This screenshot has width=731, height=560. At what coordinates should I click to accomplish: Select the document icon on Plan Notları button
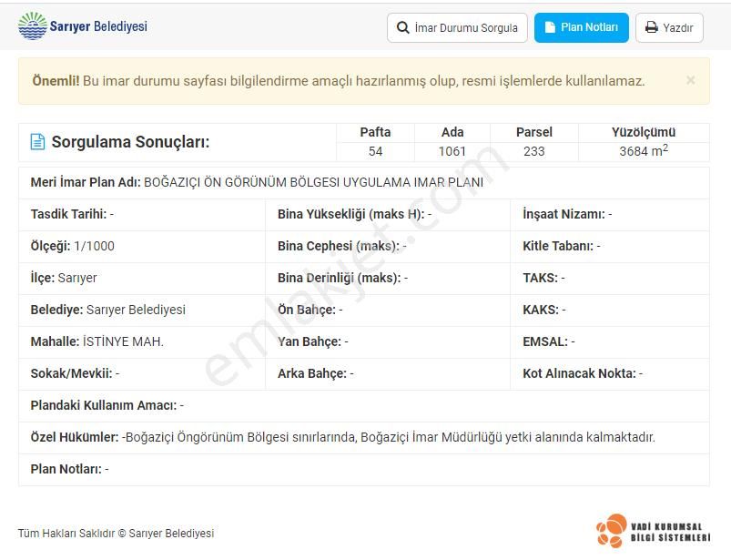(552, 27)
